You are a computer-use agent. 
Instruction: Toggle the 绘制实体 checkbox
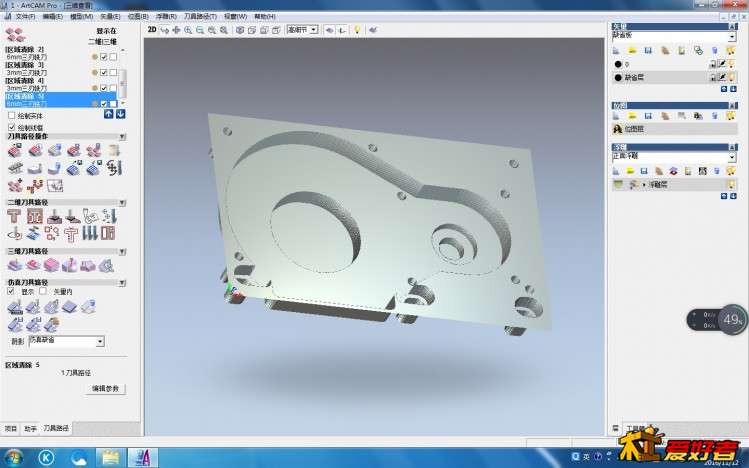click(11, 116)
